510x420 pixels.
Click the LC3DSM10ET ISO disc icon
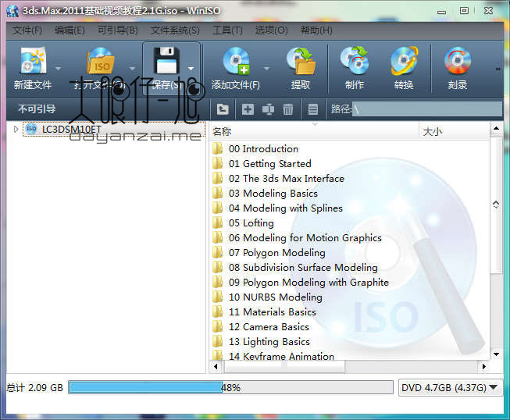coord(31,129)
